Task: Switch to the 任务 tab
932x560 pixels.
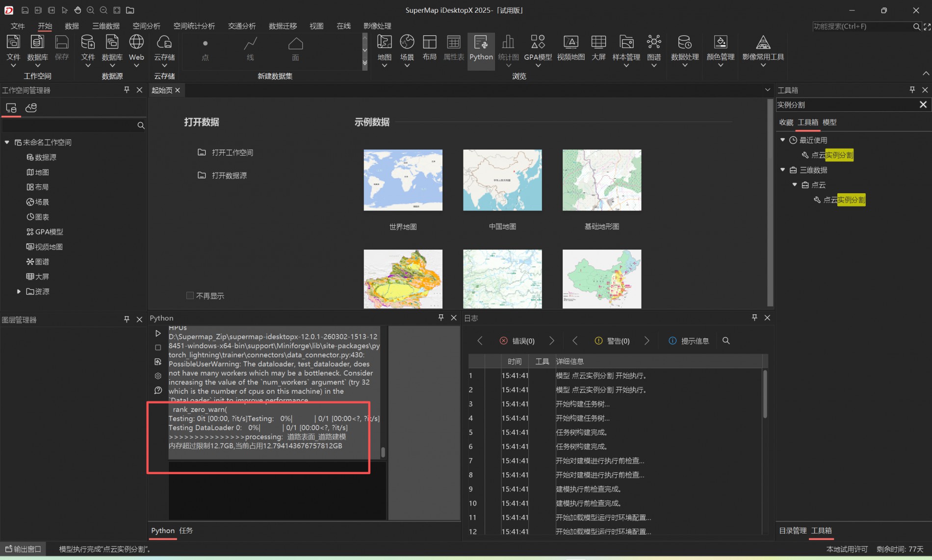Action: tap(186, 531)
